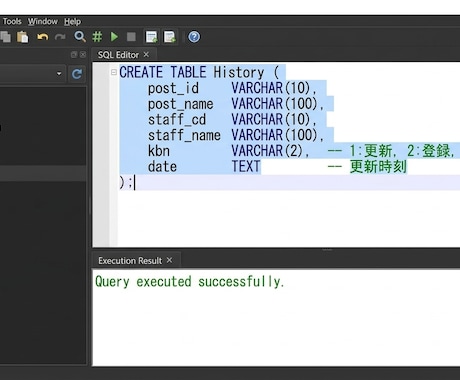Click the gray Stop execution square
The height and width of the screenshot is (380, 460).
pyautogui.click(x=131, y=37)
